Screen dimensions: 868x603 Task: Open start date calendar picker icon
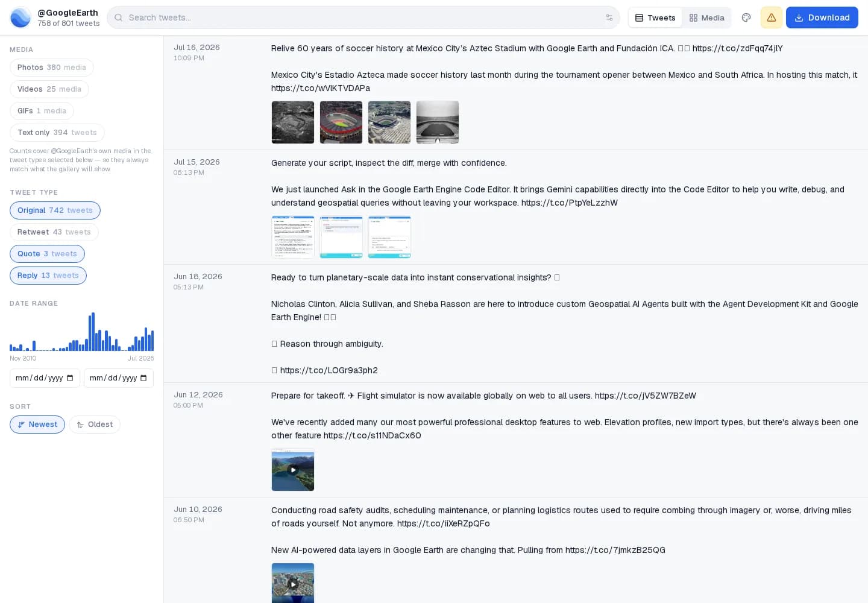coord(70,378)
